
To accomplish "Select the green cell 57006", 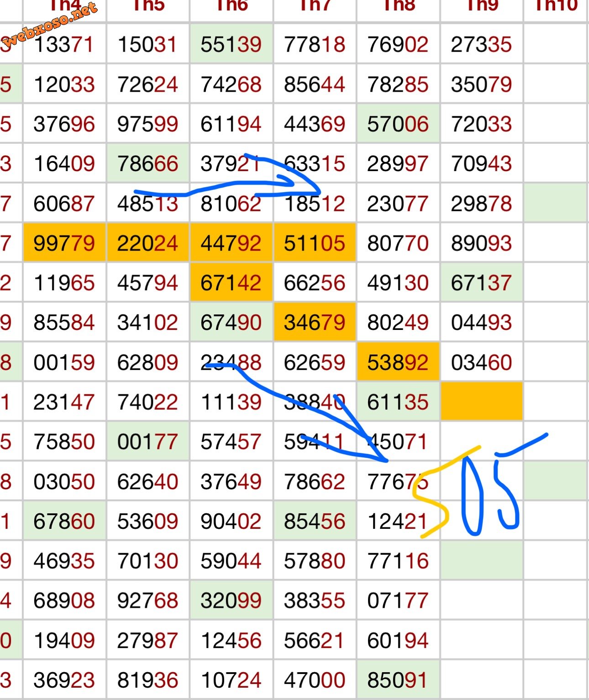I will click(x=398, y=124).
